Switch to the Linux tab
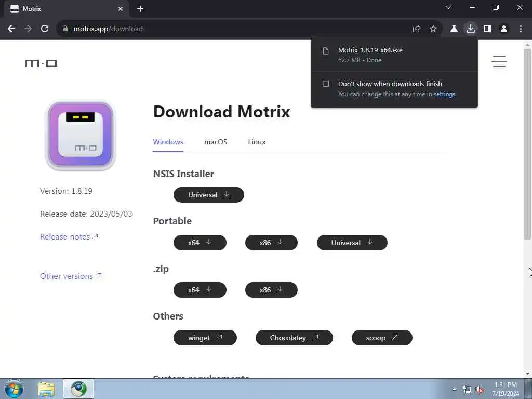 pos(257,142)
